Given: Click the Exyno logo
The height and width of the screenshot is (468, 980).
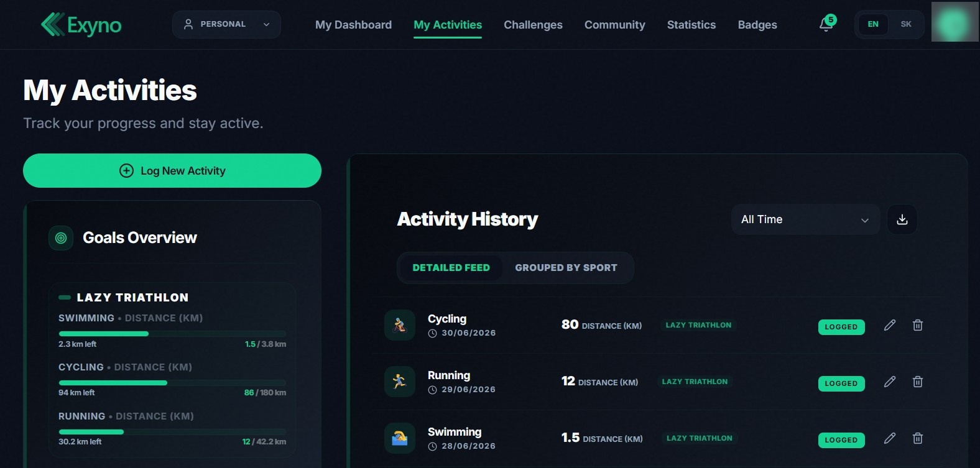Looking at the screenshot, I should 81,25.
